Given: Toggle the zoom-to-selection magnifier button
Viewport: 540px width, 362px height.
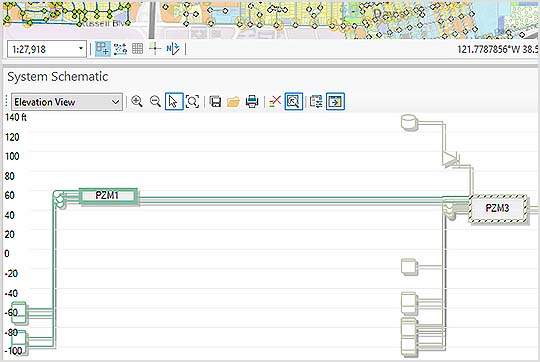Looking at the screenshot, I should [294, 102].
